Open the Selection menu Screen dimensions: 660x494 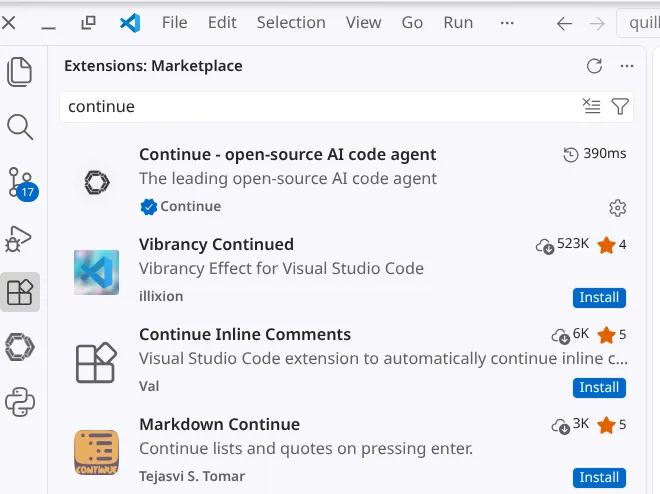point(291,23)
